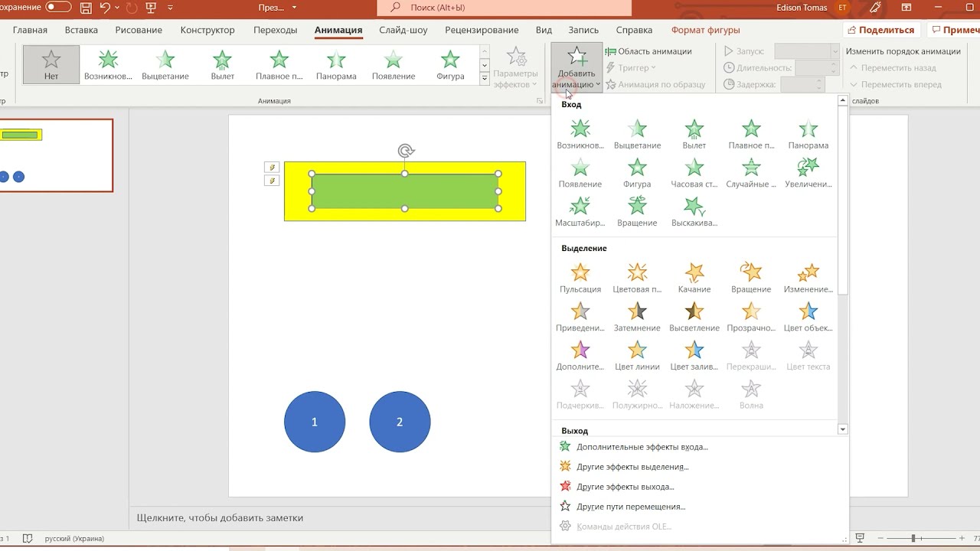
Task: Click the search box Поиск
Action: click(505, 8)
